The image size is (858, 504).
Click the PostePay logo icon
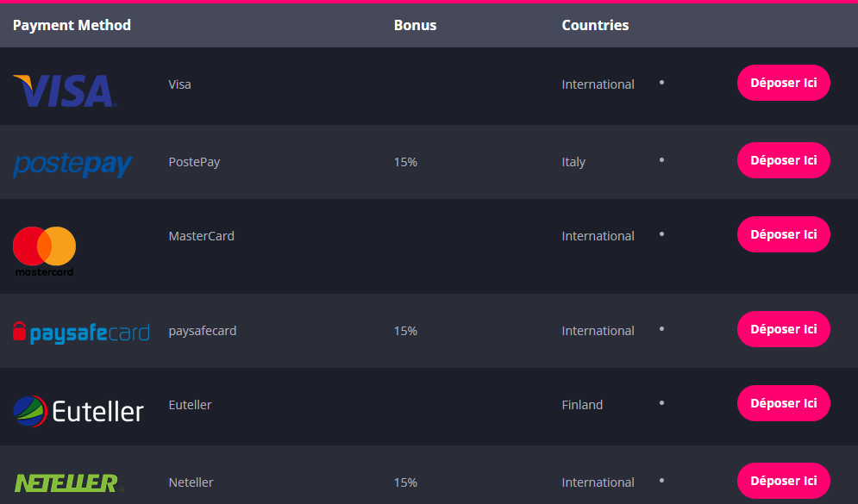[72, 164]
